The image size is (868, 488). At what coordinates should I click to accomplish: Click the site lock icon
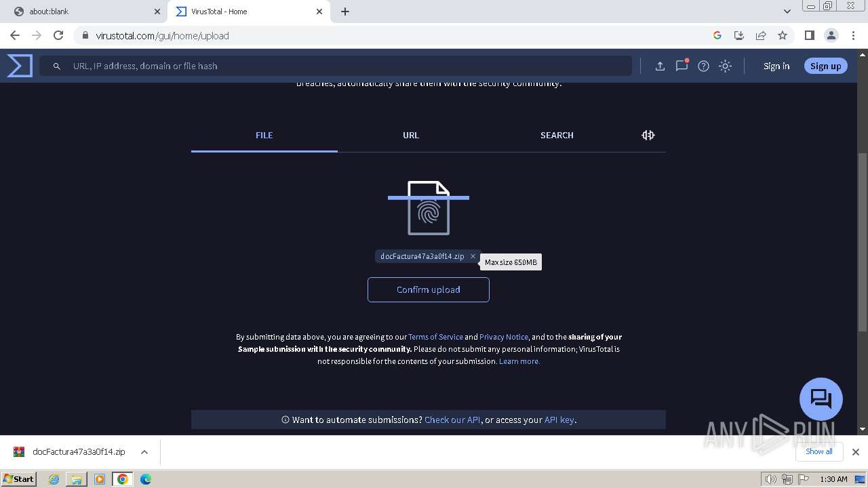coord(85,35)
